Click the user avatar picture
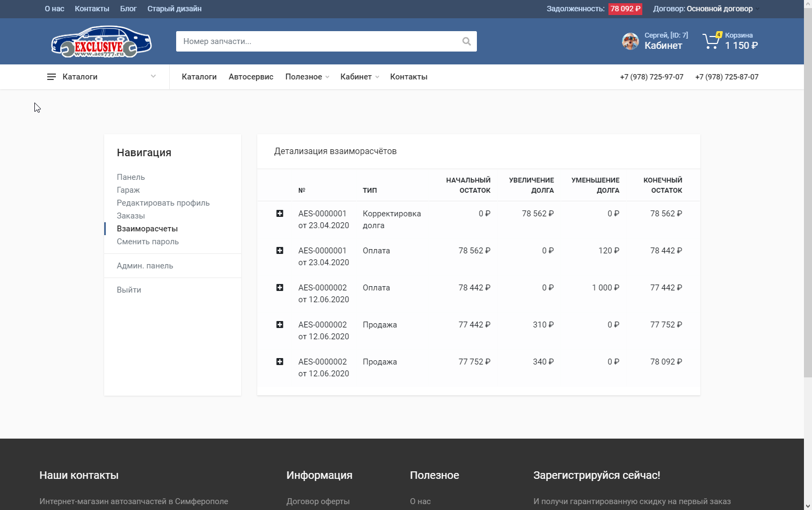The width and height of the screenshot is (812, 510). 630,41
